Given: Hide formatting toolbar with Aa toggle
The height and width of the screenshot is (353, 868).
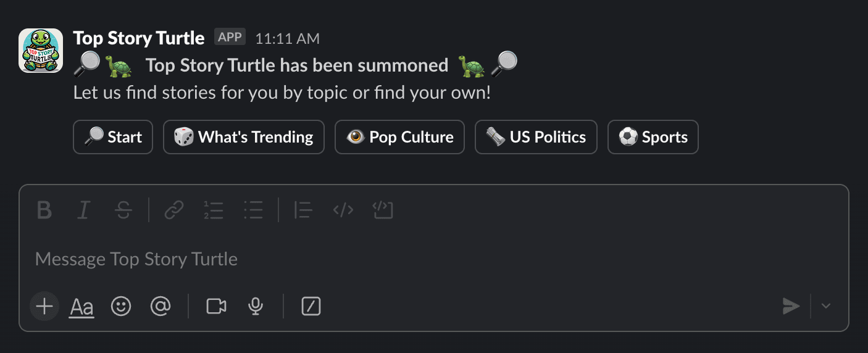Looking at the screenshot, I should 81,306.
